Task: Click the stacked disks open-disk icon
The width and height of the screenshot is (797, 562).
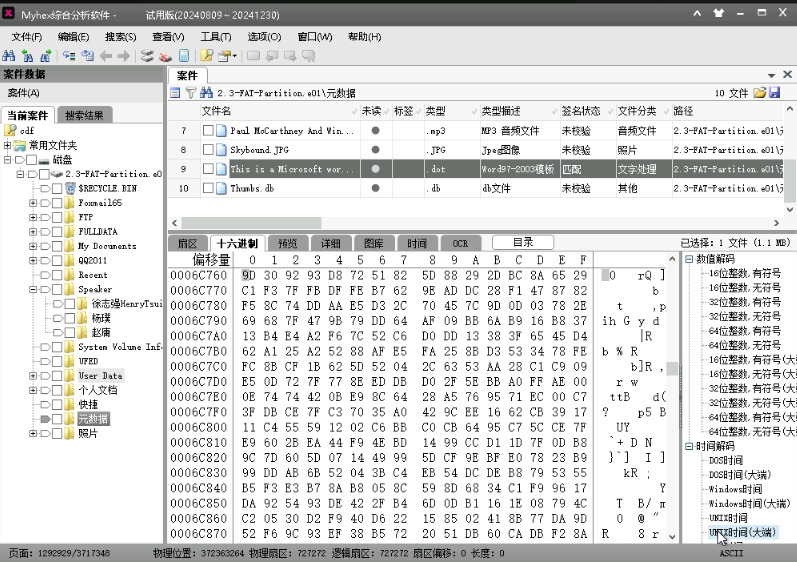Action: [147, 56]
